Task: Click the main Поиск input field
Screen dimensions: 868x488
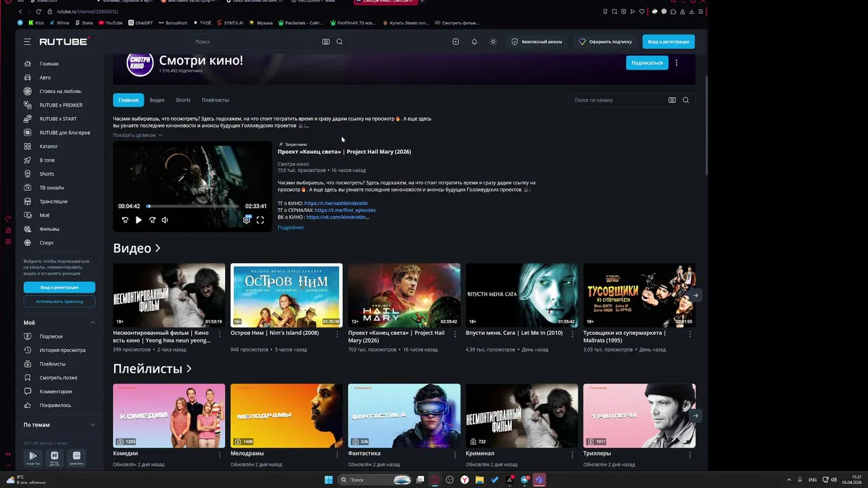Action: (258, 41)
